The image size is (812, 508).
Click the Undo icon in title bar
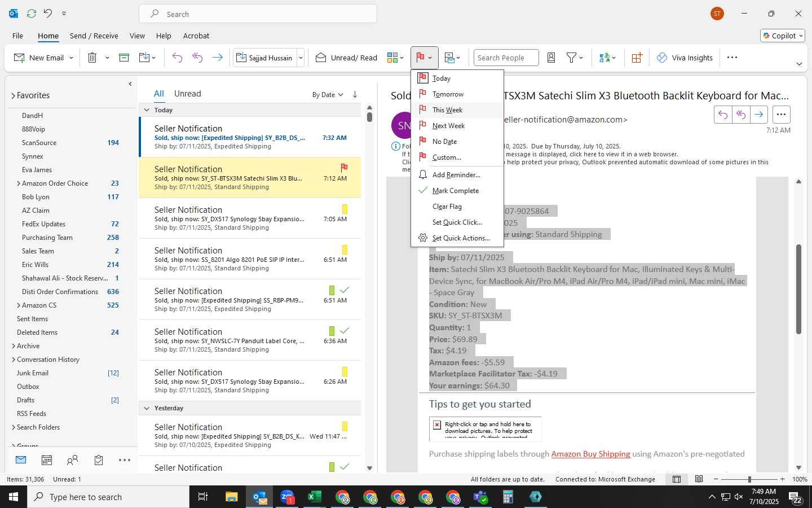48,13
